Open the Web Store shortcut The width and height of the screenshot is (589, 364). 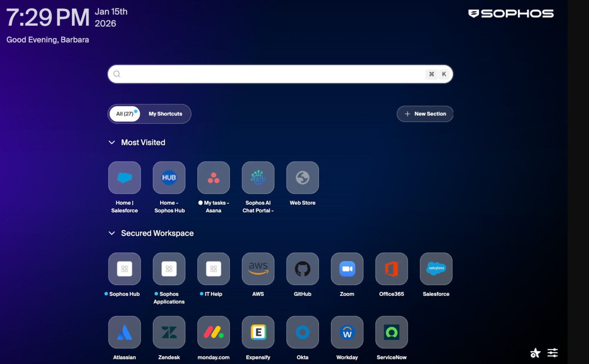tap(303, 178)
